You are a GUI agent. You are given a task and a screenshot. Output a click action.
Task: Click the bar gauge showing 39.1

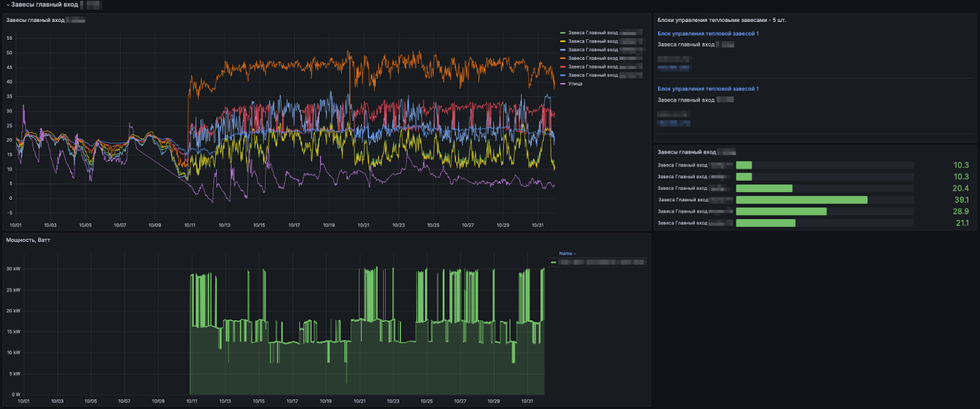[801, 200]
